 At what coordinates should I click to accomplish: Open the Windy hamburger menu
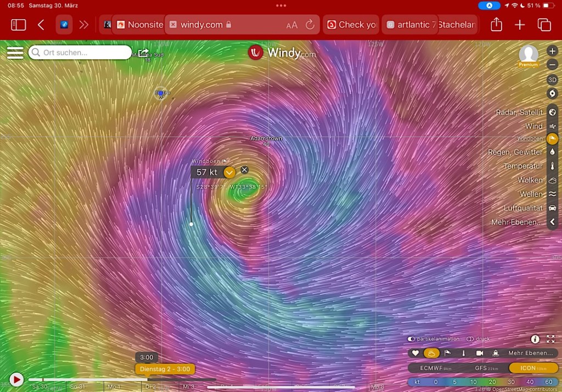click(15, 53)
